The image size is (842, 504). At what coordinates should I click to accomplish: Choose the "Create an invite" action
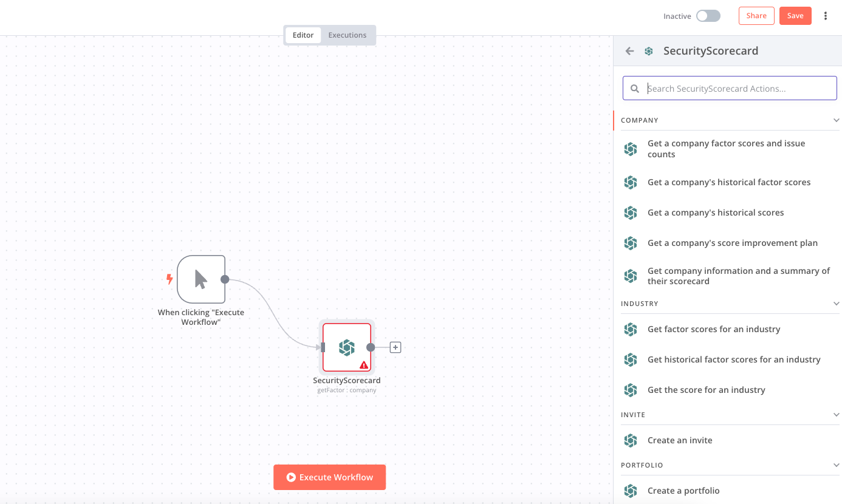(x=679, y=440)
